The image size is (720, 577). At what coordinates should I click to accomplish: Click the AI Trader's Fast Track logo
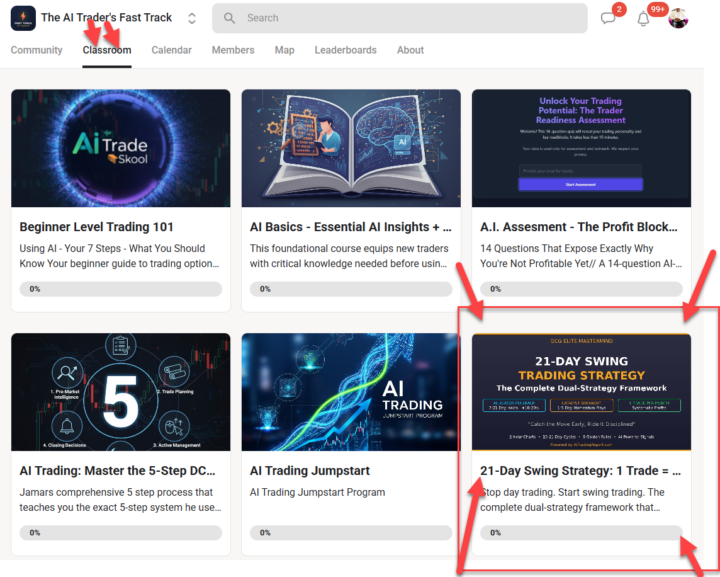[23, 18]
